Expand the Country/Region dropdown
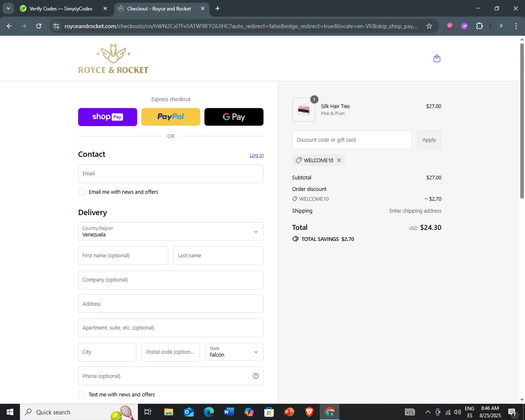The width and height of the screenshot is (525, 420). [x=171, y=231]
